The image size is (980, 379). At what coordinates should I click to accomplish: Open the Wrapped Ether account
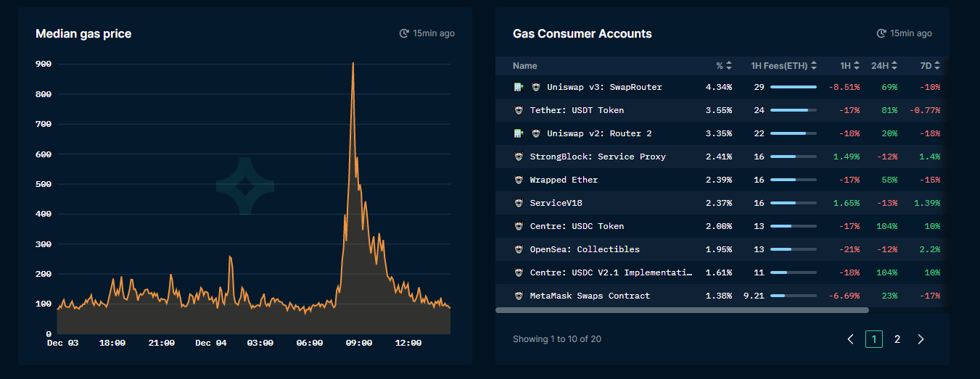[564, 180]
